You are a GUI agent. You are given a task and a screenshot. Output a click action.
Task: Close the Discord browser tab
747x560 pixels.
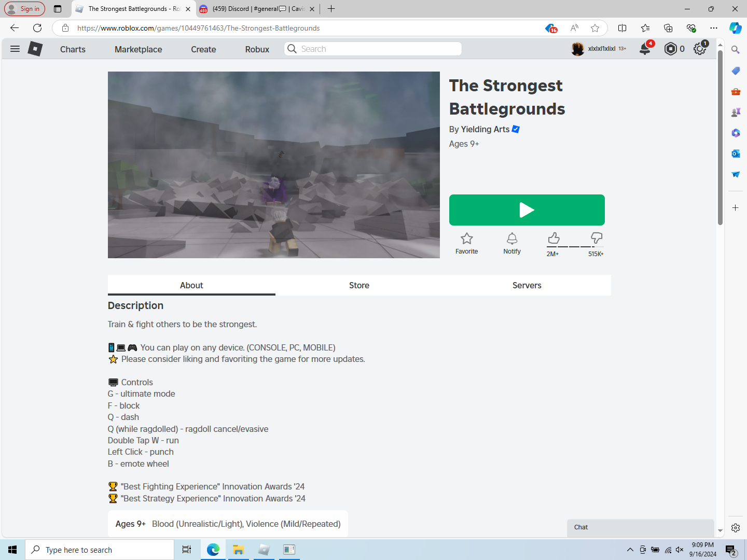[312, 9]
